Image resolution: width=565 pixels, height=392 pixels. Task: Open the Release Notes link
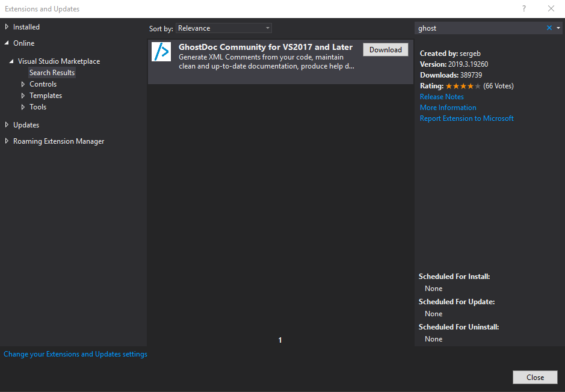coord(442,96)
